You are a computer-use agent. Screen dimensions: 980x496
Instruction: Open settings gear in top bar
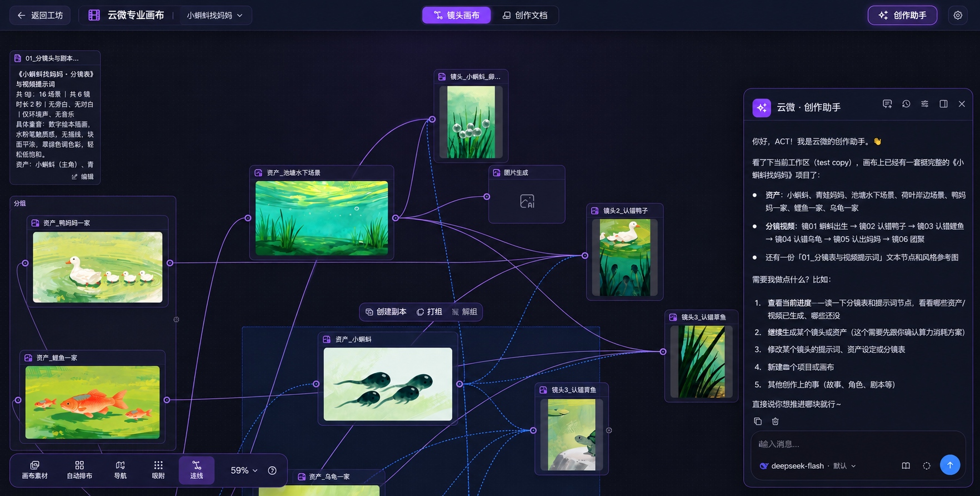tap(958, 16)
